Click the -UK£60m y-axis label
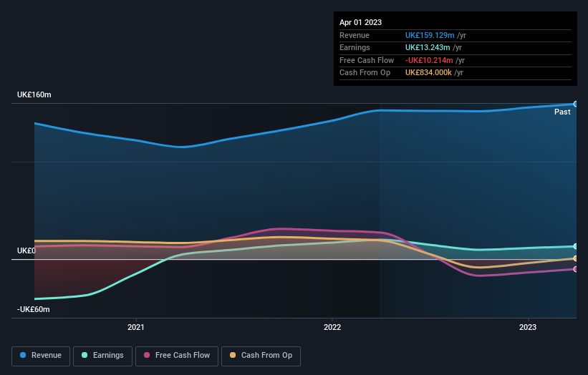 click(34, 309)
